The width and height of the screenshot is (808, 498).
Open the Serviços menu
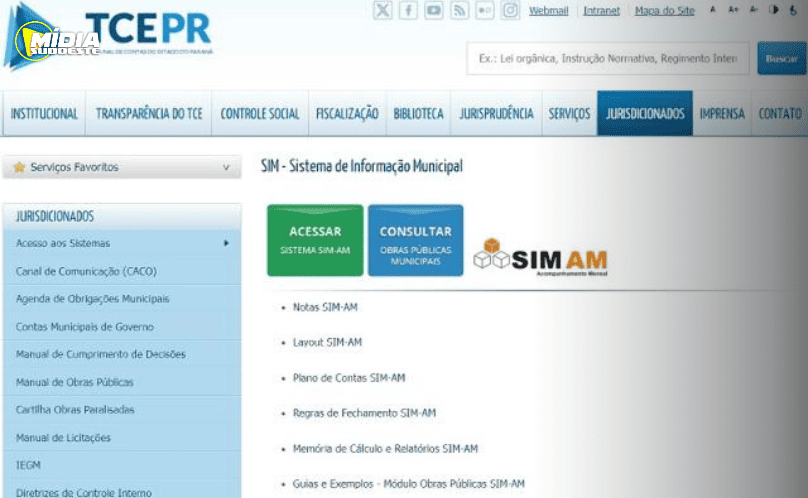(x=569, y=113)
